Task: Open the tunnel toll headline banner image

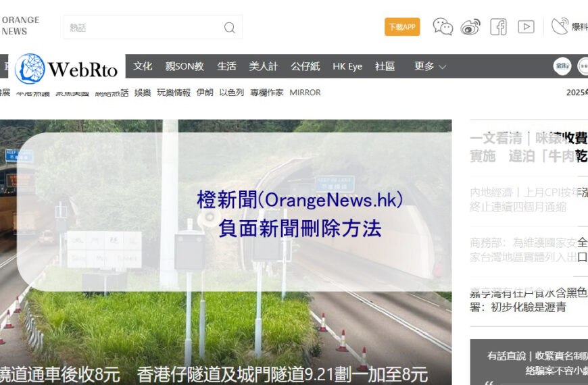Action: pos(226,253)
